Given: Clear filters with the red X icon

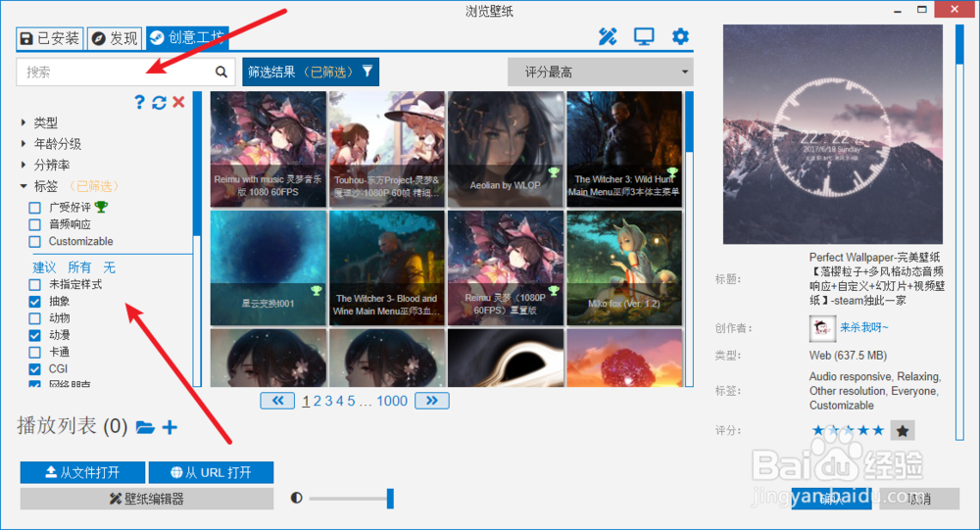Looking at the screenshot, I should coord(178,101).
